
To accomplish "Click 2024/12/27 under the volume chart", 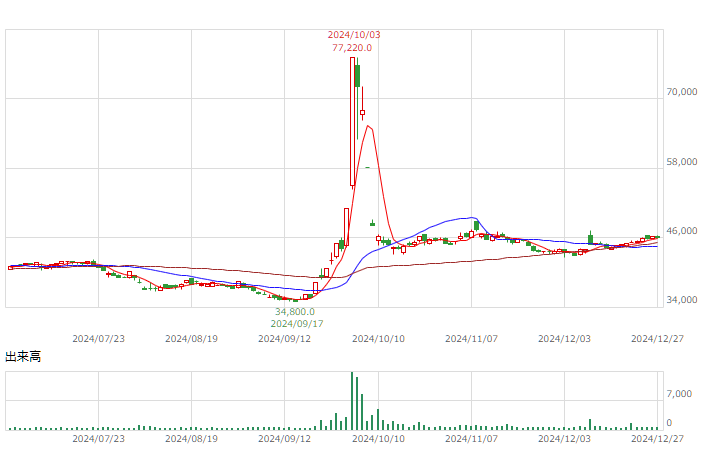I will 657,439.
